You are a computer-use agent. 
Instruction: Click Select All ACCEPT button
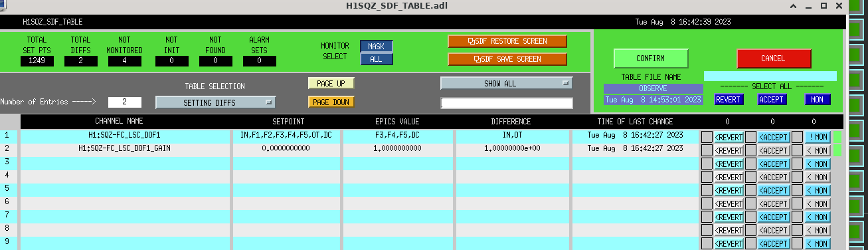772,100
